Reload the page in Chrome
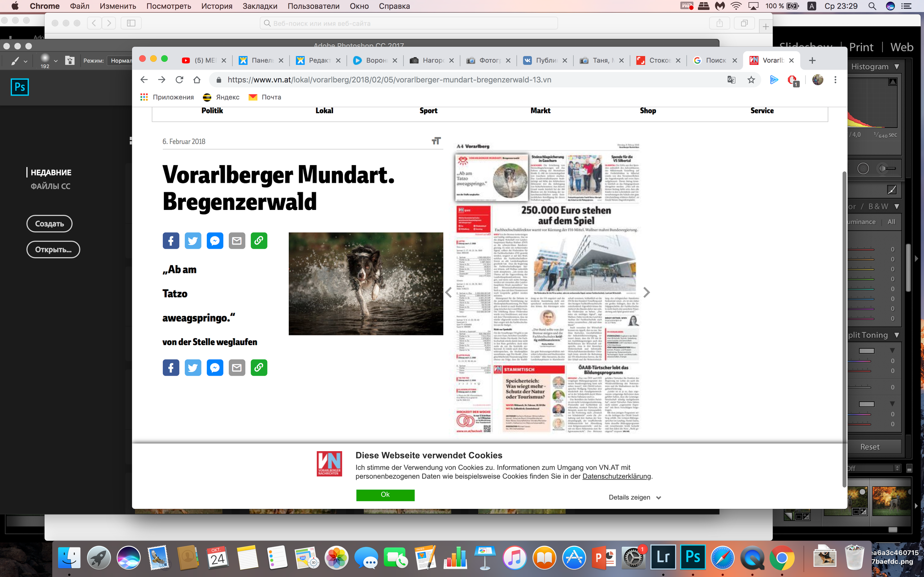 point(179,80)
